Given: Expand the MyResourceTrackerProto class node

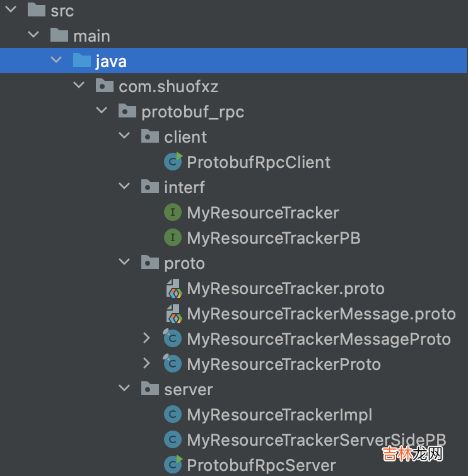Looking at the screenshot, I should coord(147,364).
